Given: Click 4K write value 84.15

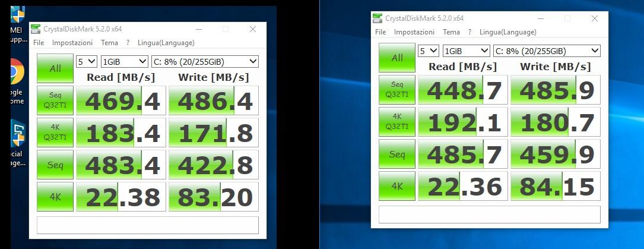Looking at the screenshot, I should coord(556,186).
